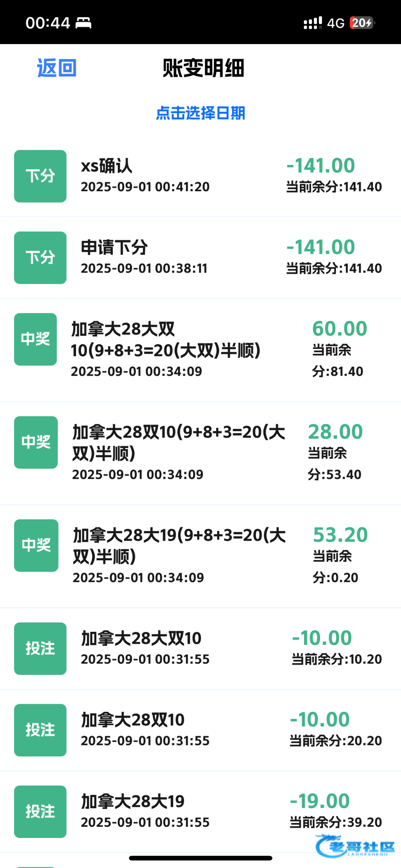Screen dimensions: 401x868
Task: Select the 60.00 winning amount
Action: [x=340, y=328]
